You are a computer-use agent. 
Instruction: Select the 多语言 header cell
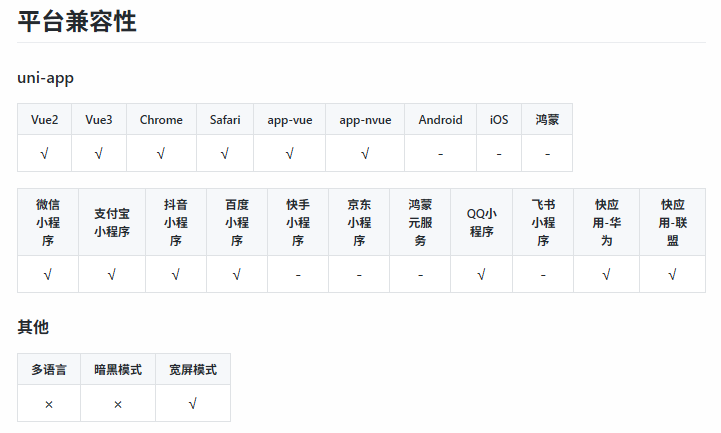click(x=49, y=370)
